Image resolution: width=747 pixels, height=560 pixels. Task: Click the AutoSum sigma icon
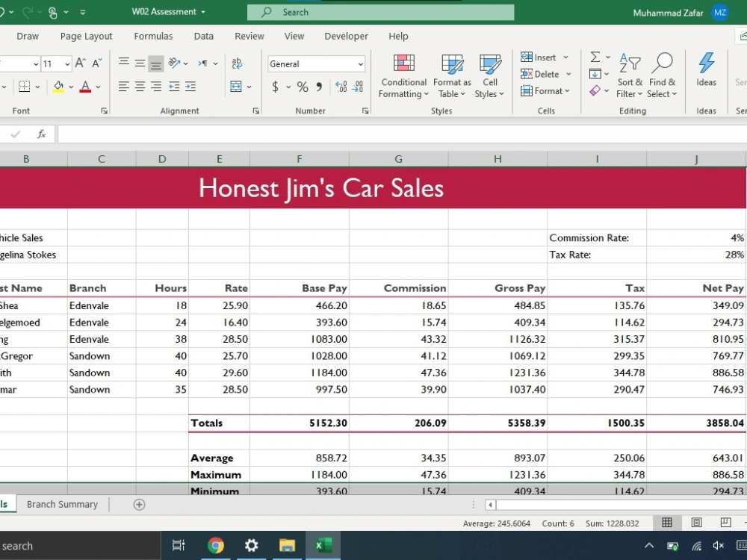coord(595,57)
